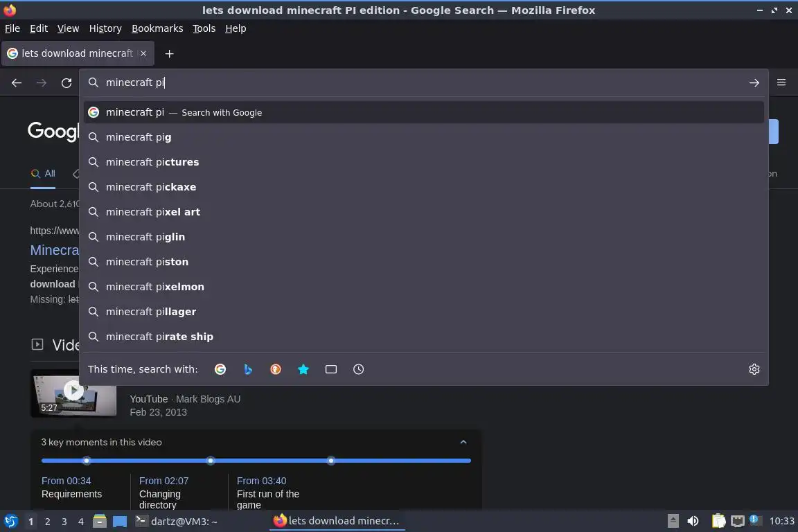Open the Google logo home link
This screenshot has height=532, width=798.
tap(53, 132)
